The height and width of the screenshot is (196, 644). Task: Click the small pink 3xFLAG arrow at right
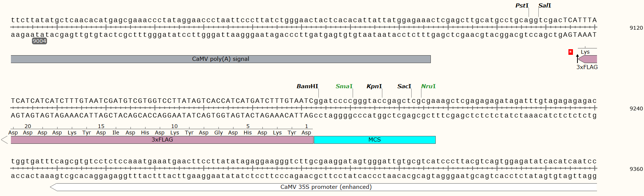[x=588, y=59]
